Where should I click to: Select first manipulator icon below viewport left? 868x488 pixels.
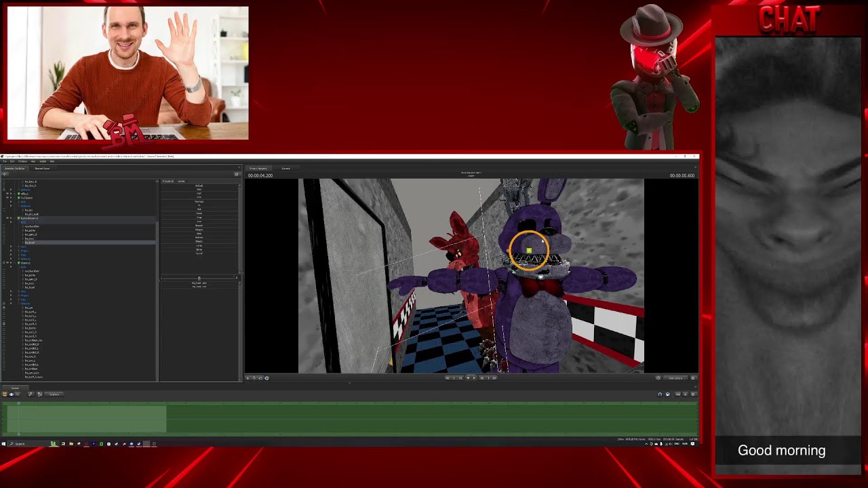coord(248,378)
